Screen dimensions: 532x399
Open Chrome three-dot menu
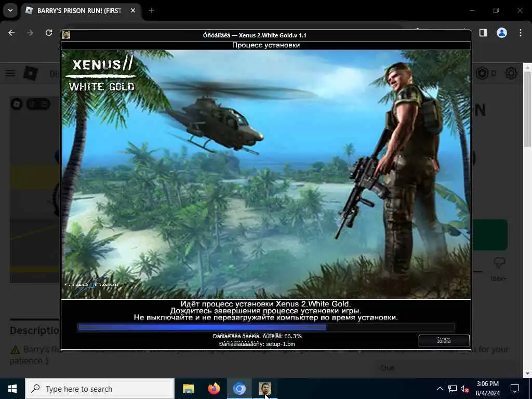[x=521, y=33]
